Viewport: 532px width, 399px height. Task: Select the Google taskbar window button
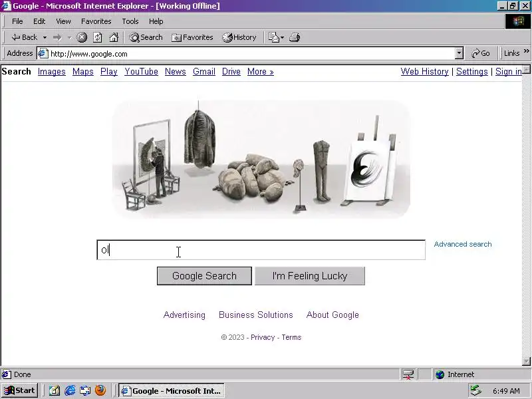click(x=172, y=390)
